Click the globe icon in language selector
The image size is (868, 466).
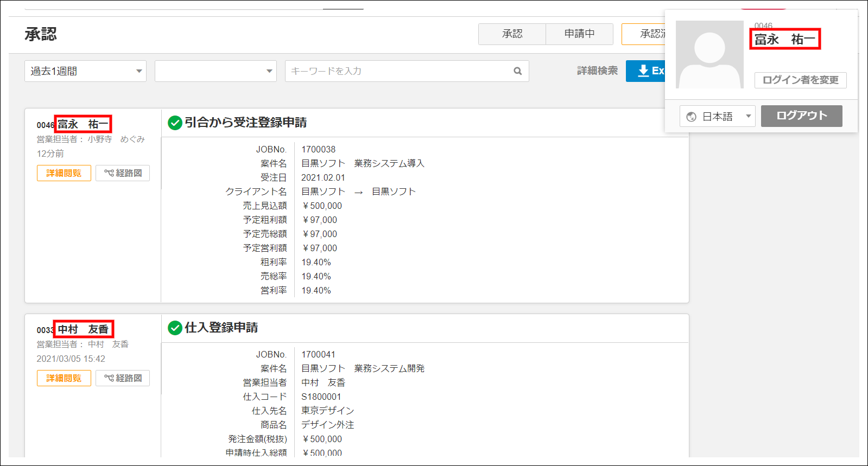691,117
